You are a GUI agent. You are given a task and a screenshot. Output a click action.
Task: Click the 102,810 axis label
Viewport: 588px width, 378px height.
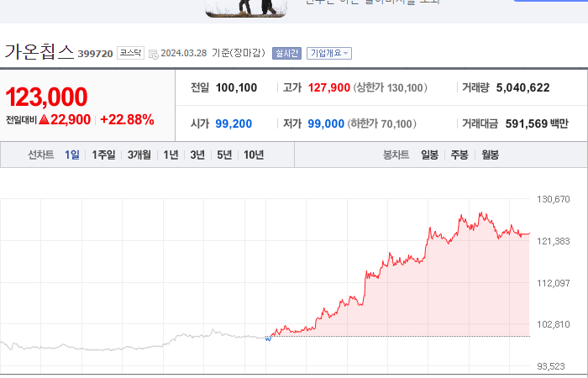pyautogui.click(x=553, y=324)
